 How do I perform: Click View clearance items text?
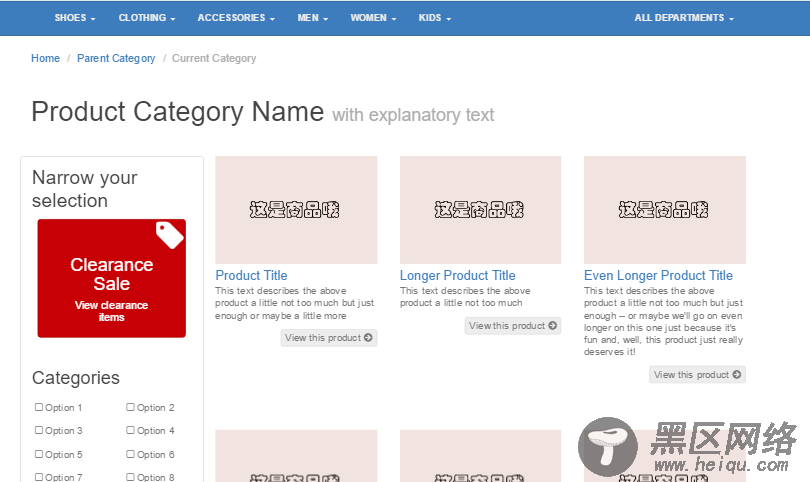[x=112, y=311]
